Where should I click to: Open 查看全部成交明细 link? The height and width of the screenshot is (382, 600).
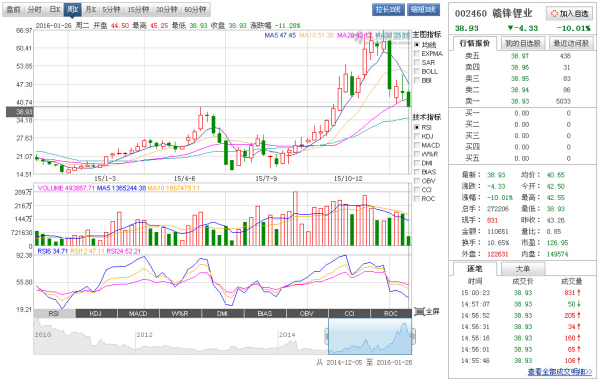tap(560, 372)
